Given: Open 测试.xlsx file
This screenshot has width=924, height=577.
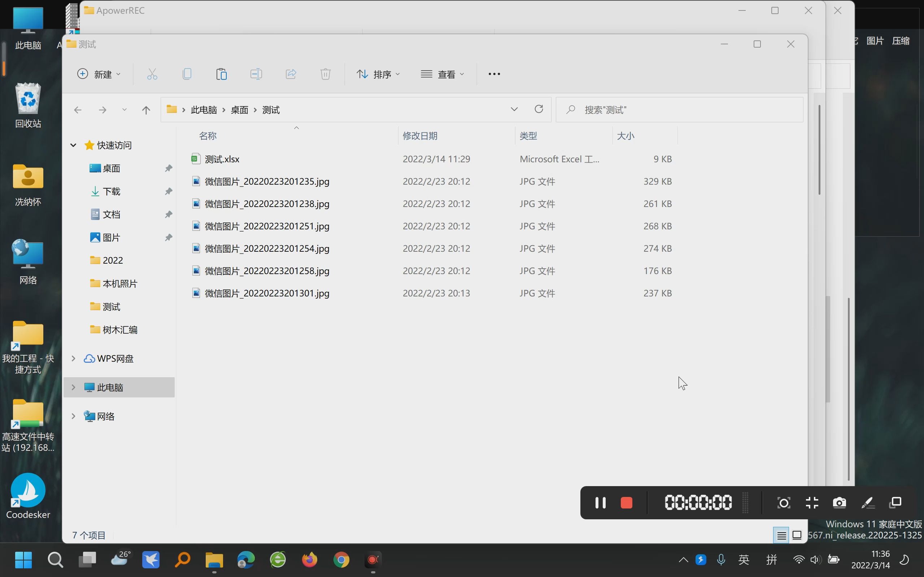Looking at the screenshot, I should click(222, 158).
